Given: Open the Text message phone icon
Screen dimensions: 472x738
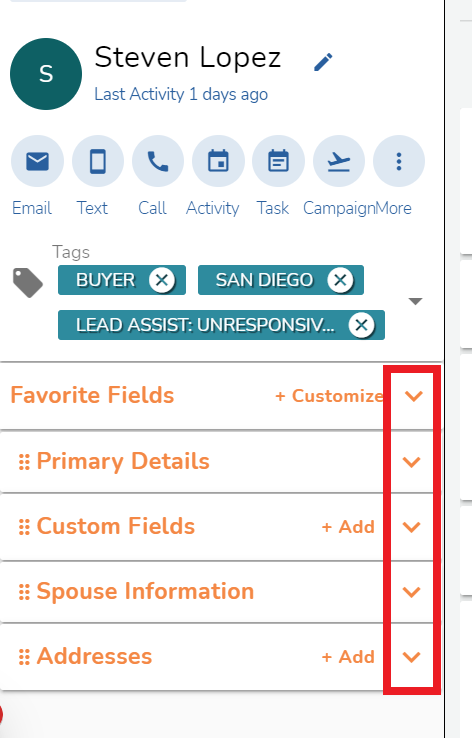Looking at the screenshot, I should point(98,161).
